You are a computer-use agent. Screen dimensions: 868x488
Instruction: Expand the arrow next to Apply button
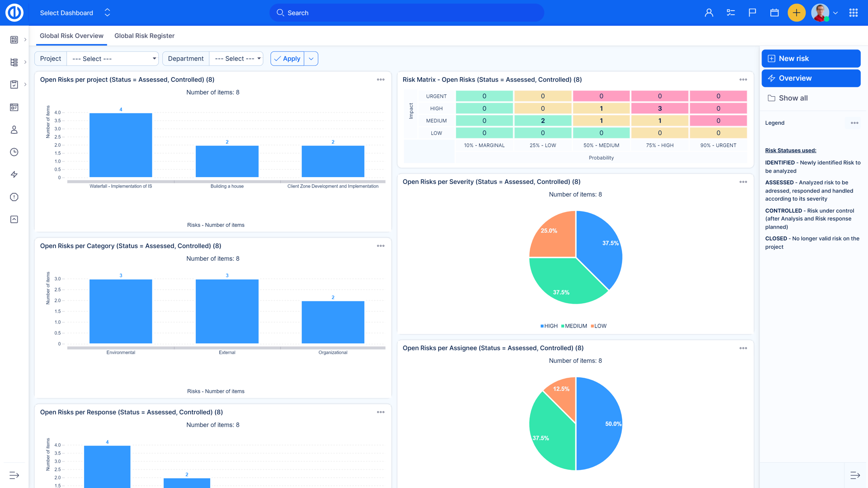(x=311, y=58)
